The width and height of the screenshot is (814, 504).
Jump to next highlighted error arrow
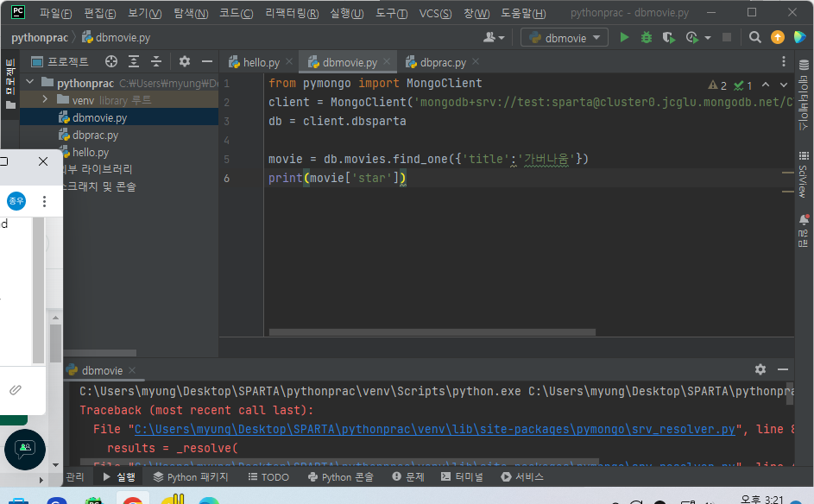tap(784, 85)
